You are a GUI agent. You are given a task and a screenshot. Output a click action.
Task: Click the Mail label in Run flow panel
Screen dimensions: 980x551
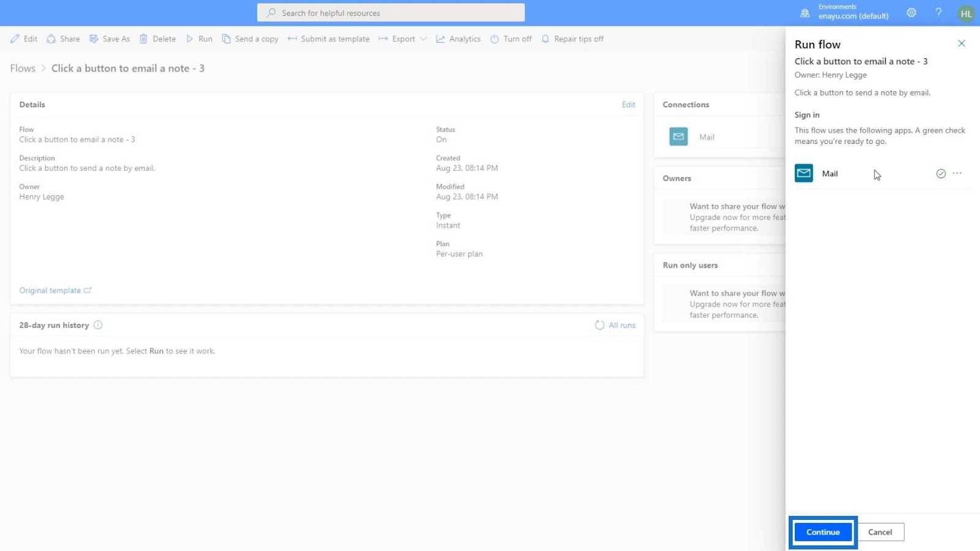tap(830, 174)
